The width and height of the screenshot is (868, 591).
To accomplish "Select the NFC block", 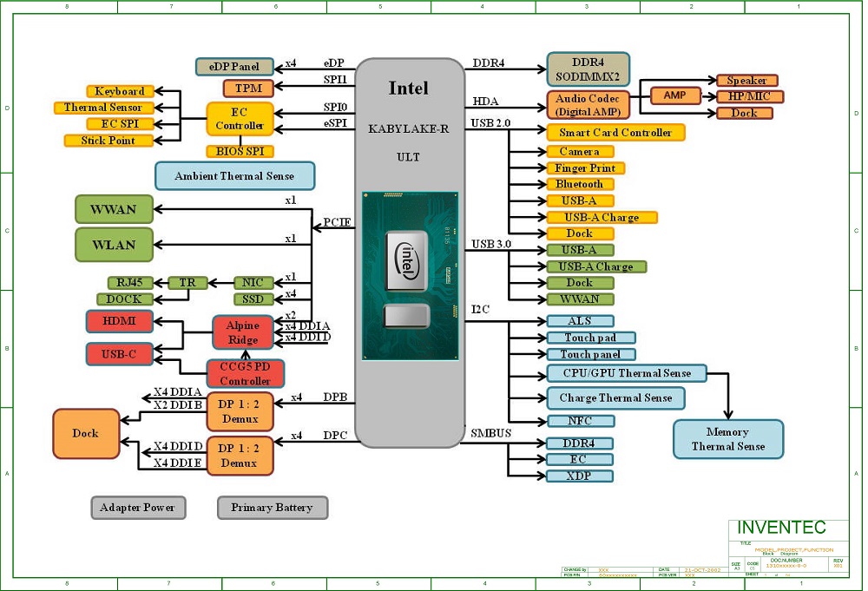I will (580, 421).
